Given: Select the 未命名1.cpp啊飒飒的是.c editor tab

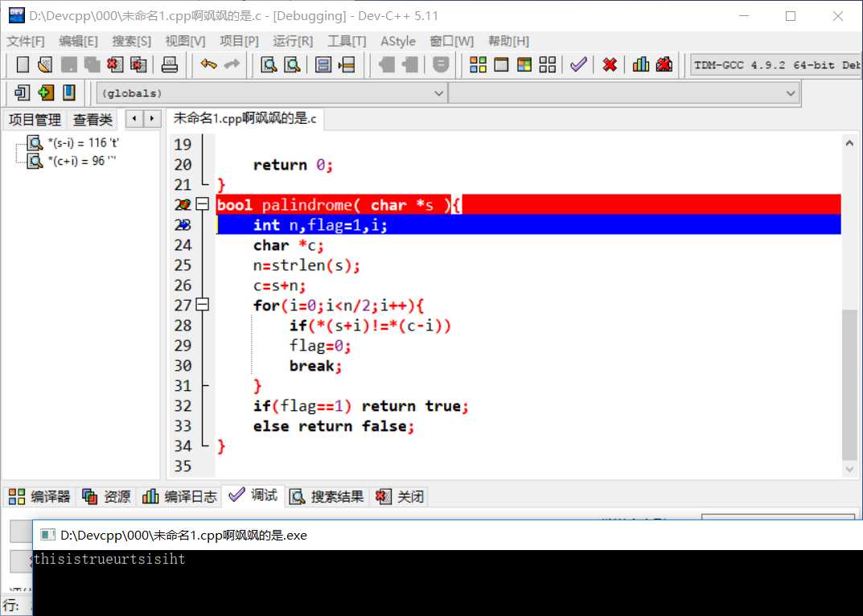Looking at the screenshot, I should [245, 118].
